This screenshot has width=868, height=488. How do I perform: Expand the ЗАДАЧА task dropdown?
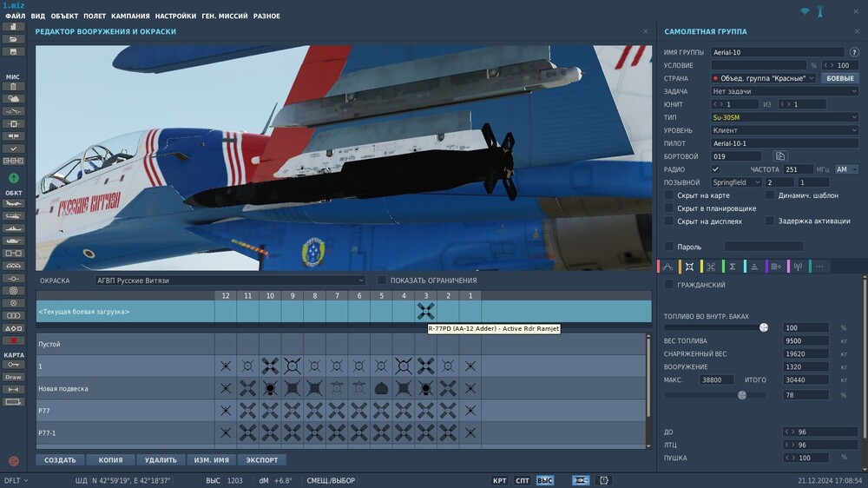point(785,91)
